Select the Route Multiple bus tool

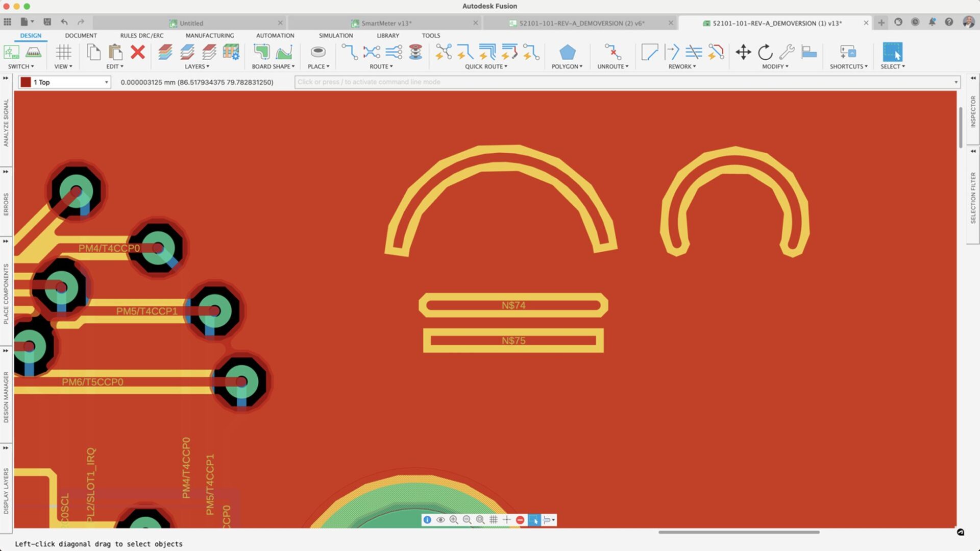click(394, 52)
